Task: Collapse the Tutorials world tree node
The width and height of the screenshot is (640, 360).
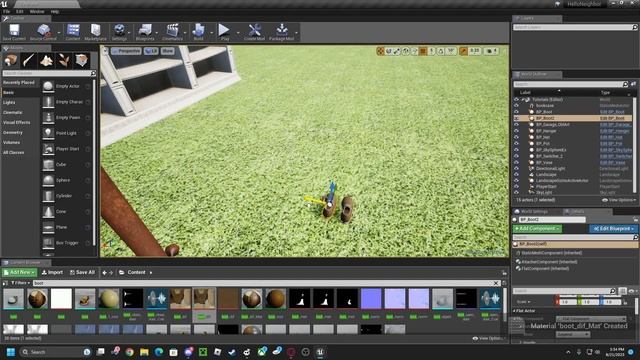Action: coord(522,100)
